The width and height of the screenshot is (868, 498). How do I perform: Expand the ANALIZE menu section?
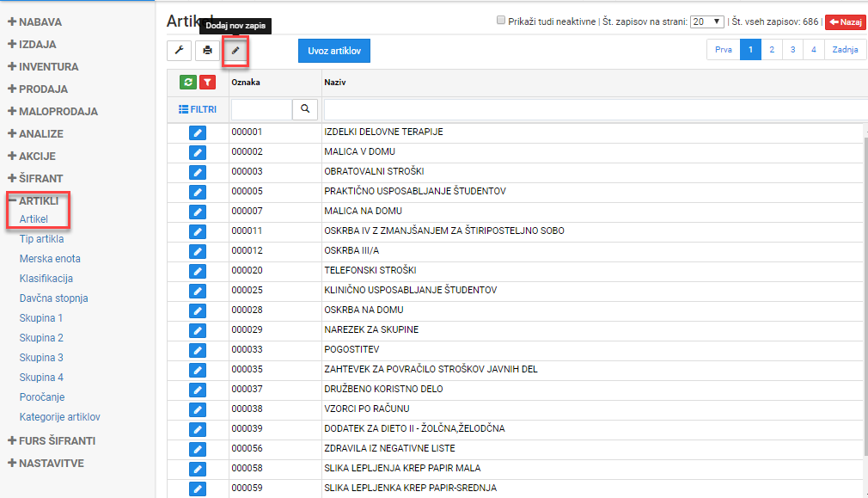coord(35,133)
